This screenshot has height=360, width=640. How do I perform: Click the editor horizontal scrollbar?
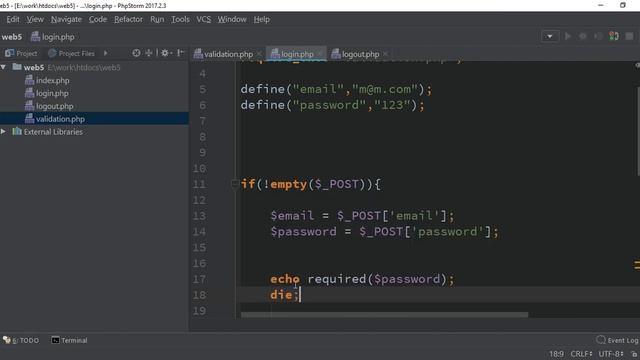(x=384, y=315)
